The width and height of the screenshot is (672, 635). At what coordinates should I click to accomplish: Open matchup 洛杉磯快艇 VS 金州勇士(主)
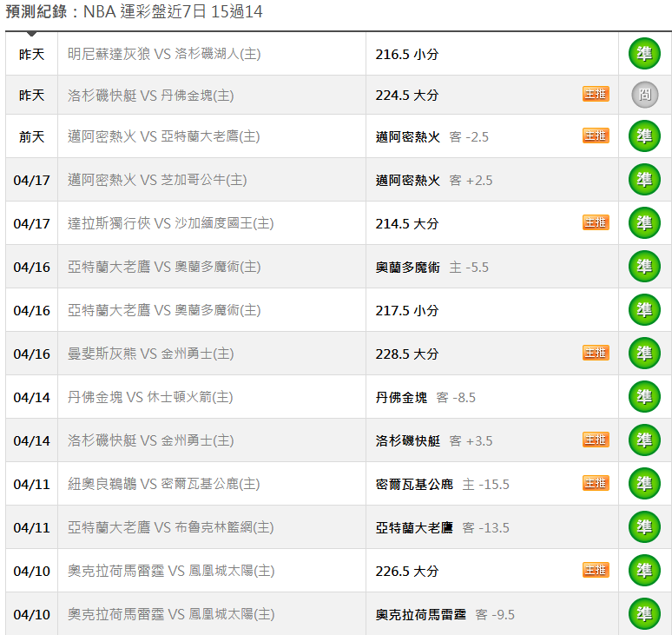(150, 440)
